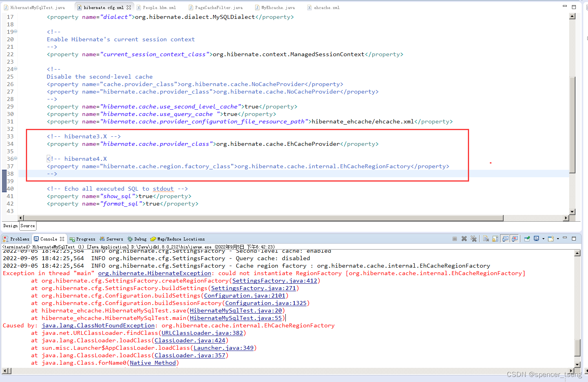The image size is (588, 382).
Task: Select the Display Selected Console icon
Action: click(536, 239)
